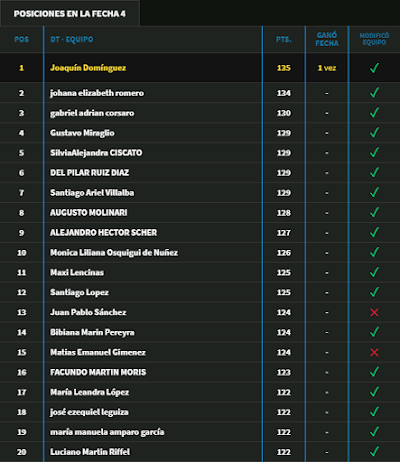Screen dimensions: 400x462
Task: Click the check icon for María Leandra López
Action: click(374, 392)
